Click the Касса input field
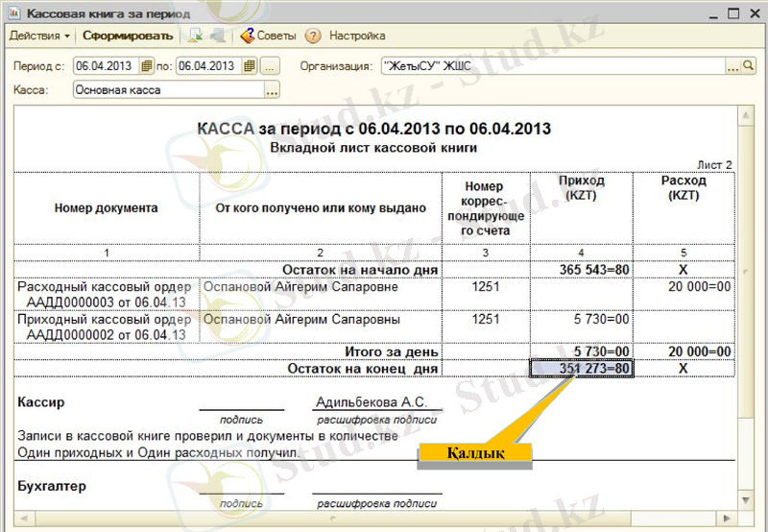The width and height of the screenshot is (768, 532). point(168,90)
